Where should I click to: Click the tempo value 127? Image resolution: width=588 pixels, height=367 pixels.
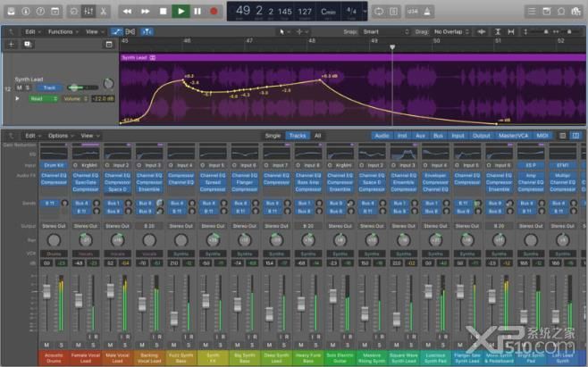pyautogui.click(x=305, y=12)
